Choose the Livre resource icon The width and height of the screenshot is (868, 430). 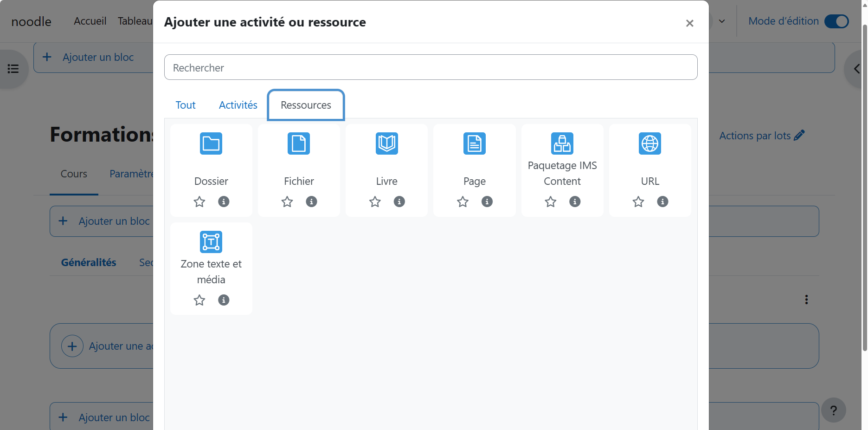387,143
